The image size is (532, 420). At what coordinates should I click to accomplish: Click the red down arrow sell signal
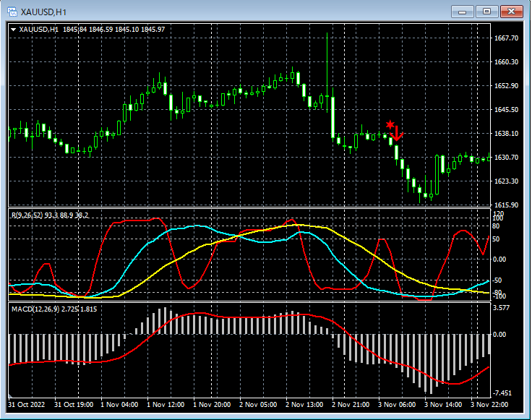click(396, 133)
